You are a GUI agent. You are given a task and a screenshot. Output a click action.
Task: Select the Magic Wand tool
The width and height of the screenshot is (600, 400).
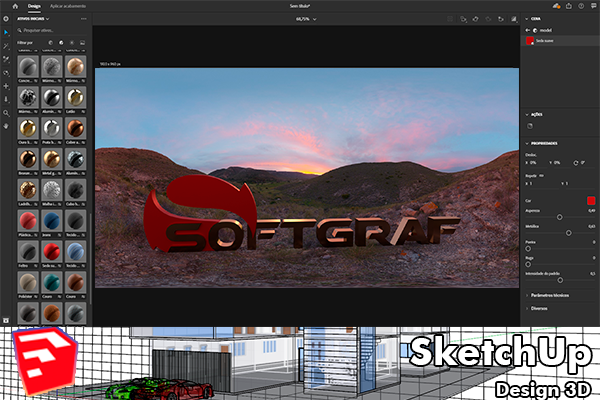[x=6, y=46]
